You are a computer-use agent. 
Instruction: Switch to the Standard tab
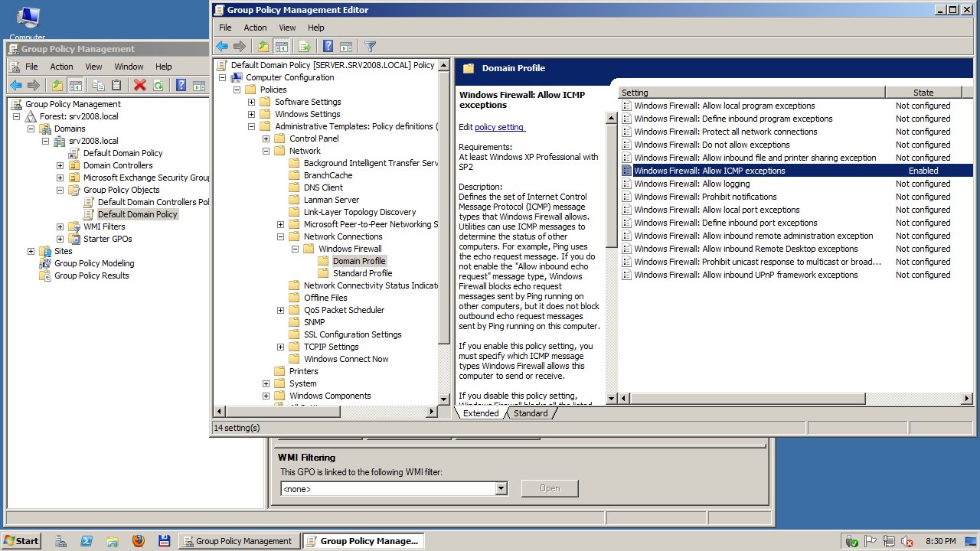(531, 413)
